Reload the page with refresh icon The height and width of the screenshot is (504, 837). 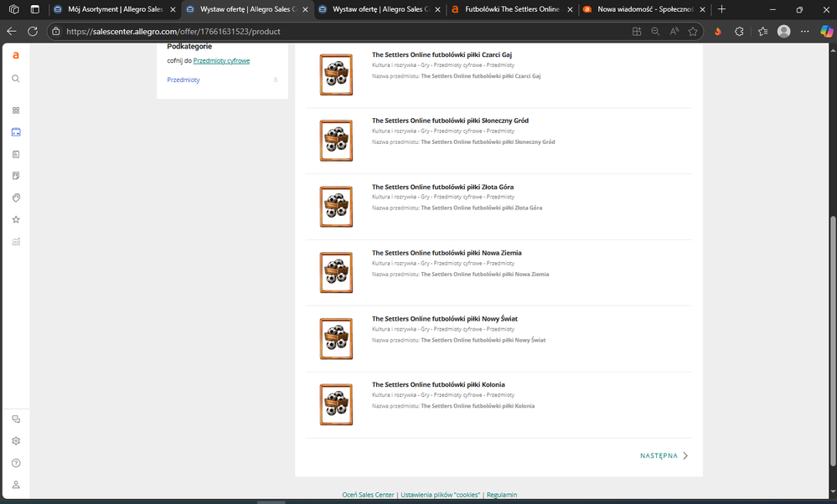pyautogui.click(x=33, y=32)
